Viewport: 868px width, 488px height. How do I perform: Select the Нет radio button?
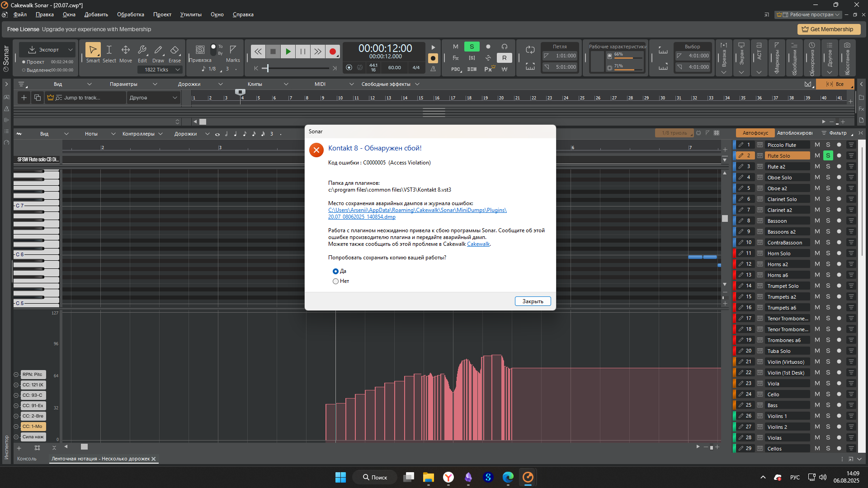(335, 281)
